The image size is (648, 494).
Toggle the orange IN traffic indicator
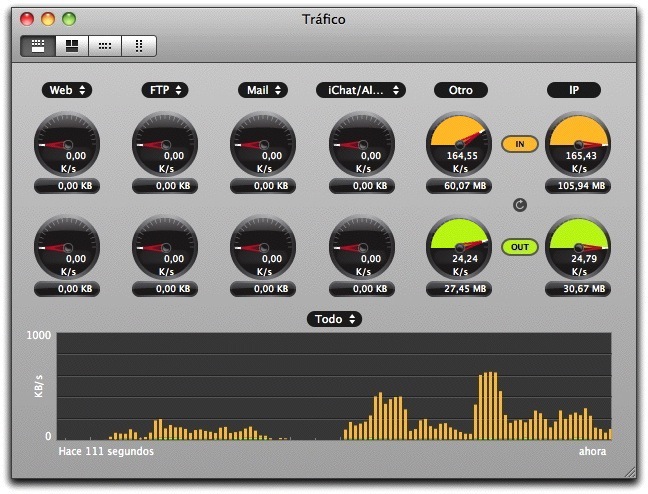tap(519, 144)
